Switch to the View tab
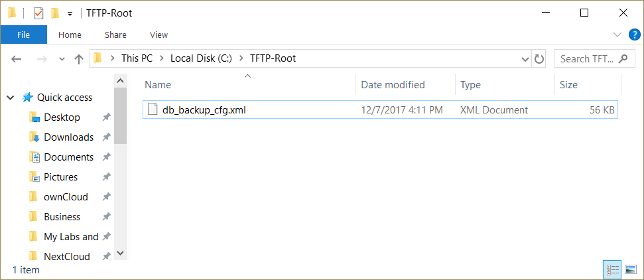 (x=159, y=35)
